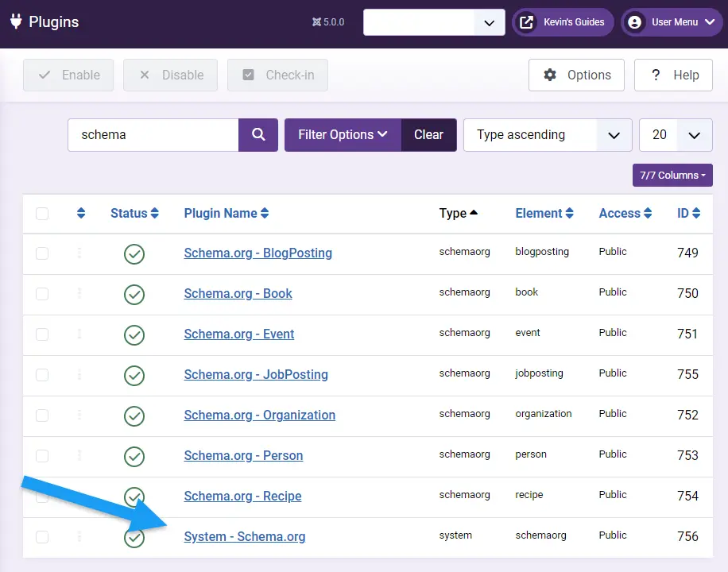
Task: Open the User Menu
Action: 672,22
